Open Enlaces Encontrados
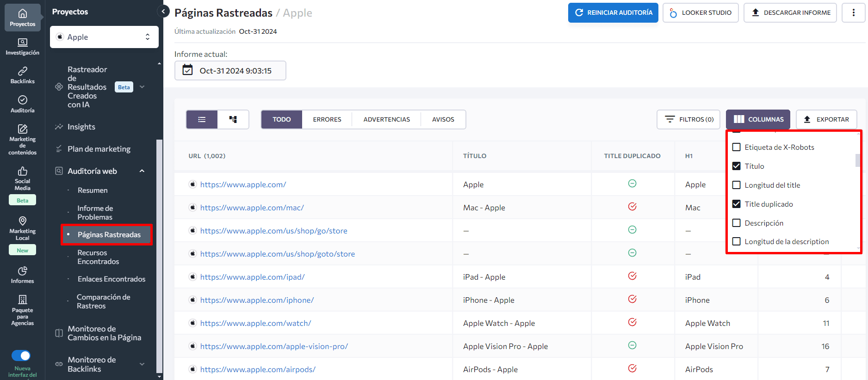This screenshot has height=380, width=868. click(x=112, y=279)
